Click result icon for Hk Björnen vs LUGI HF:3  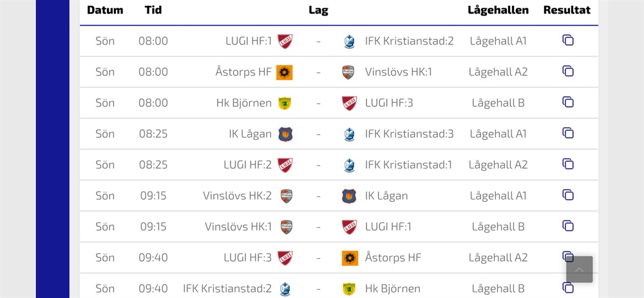tap(567, 103)
